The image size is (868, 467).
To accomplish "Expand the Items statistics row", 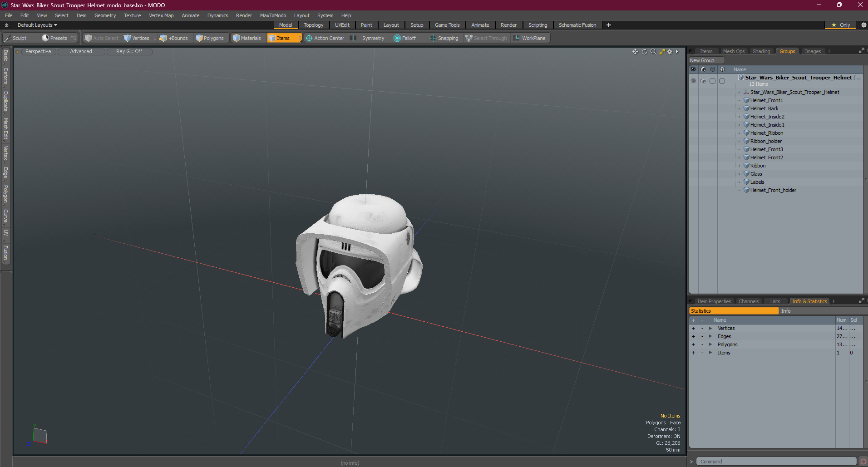I will point(710,353).
